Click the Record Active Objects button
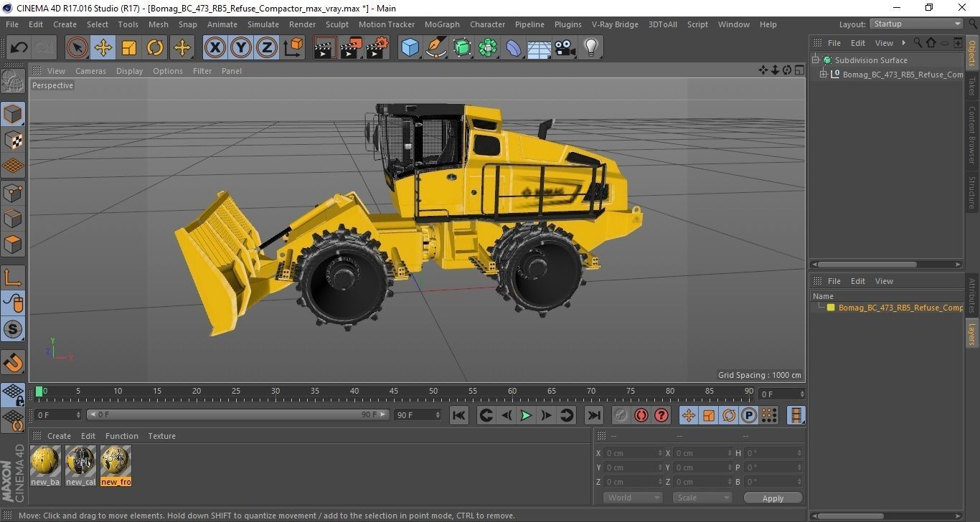The height and width of the screenshot is (522, 980). [621, 415]
